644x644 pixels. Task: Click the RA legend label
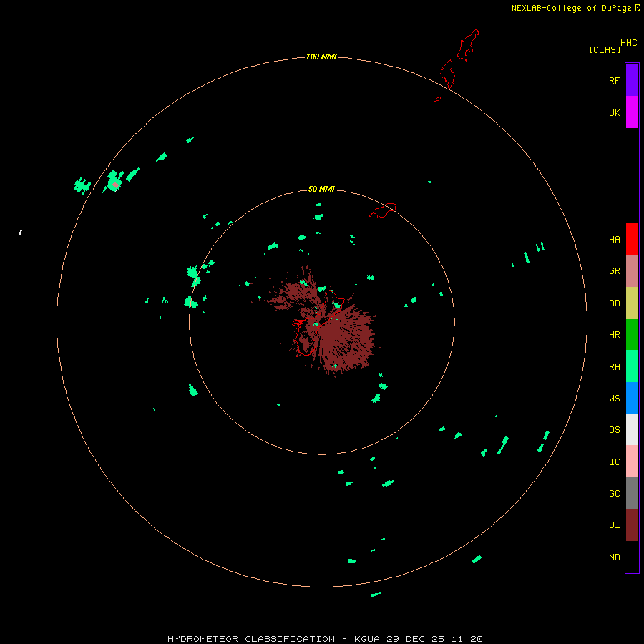pos(614,367)
